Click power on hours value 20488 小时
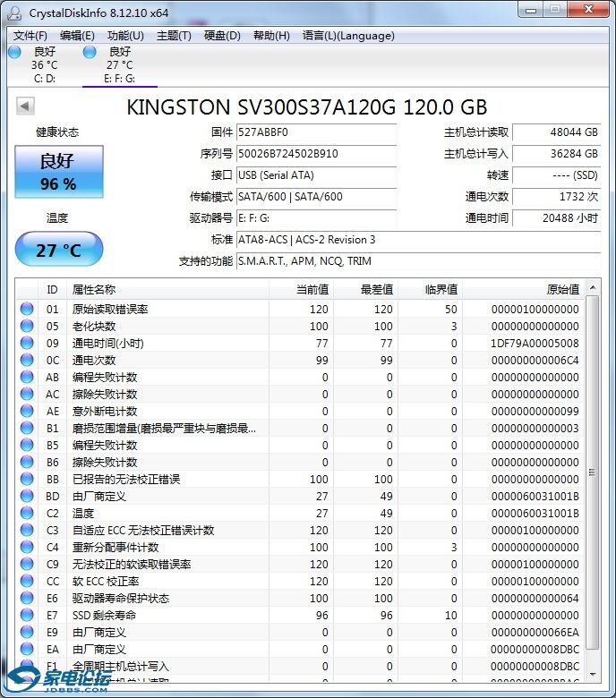 click(556, 218)
